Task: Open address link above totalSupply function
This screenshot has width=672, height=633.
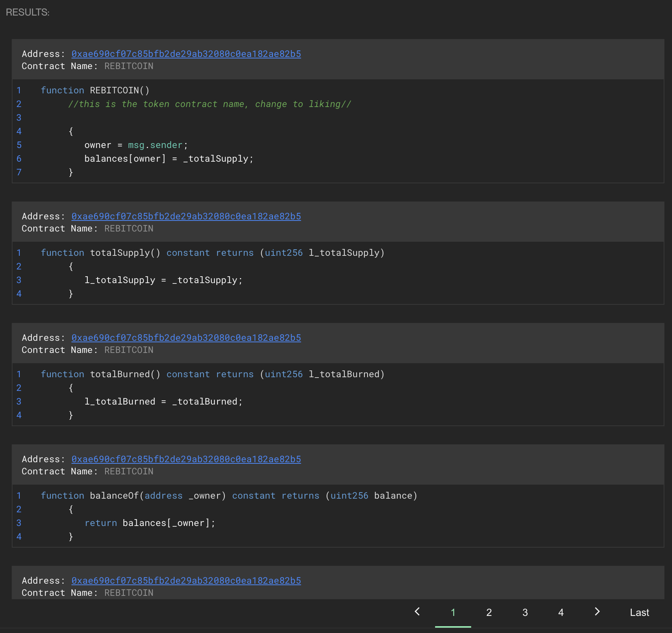Action: [x=186, y=216]
